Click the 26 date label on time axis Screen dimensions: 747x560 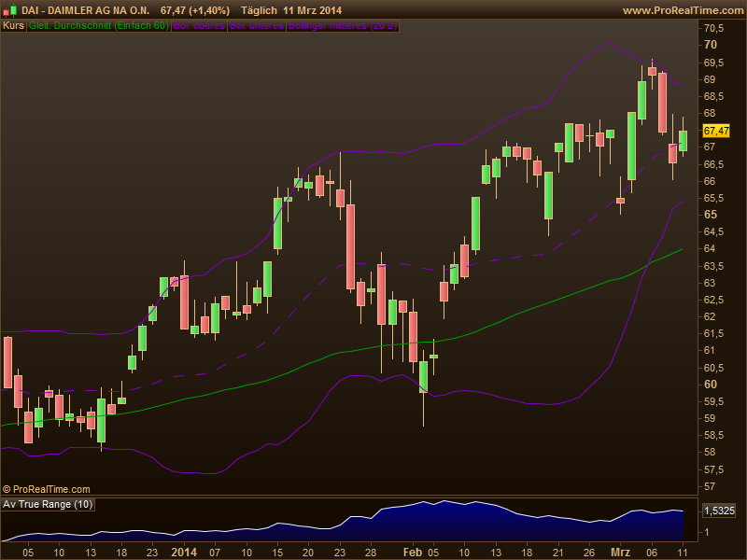(589, 553)
